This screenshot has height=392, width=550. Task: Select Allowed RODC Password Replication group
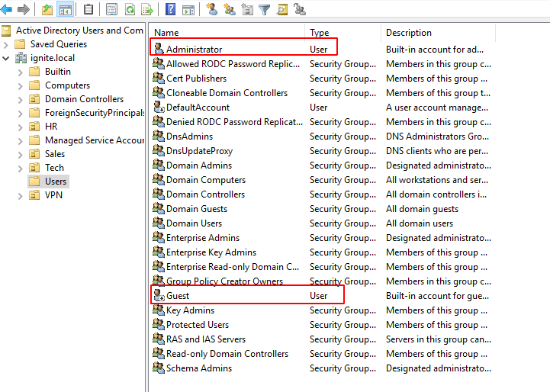pyautogui.click(x=233, y=64)
